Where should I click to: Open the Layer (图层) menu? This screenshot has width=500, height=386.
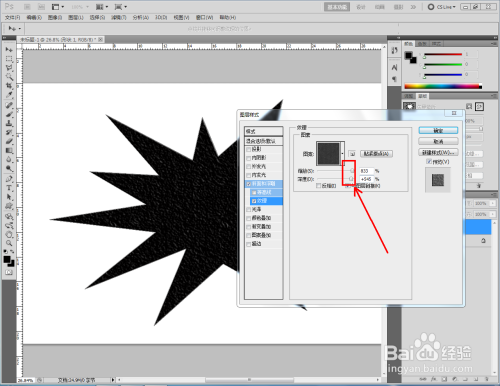coord(76,17)
